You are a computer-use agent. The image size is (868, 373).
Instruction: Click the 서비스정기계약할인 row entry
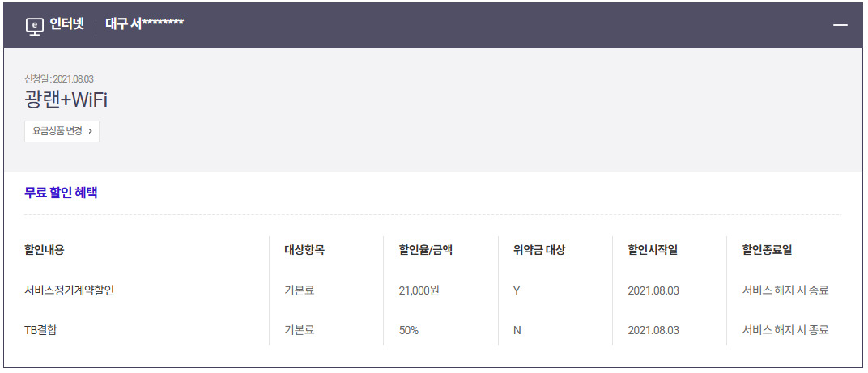point(69,290)
